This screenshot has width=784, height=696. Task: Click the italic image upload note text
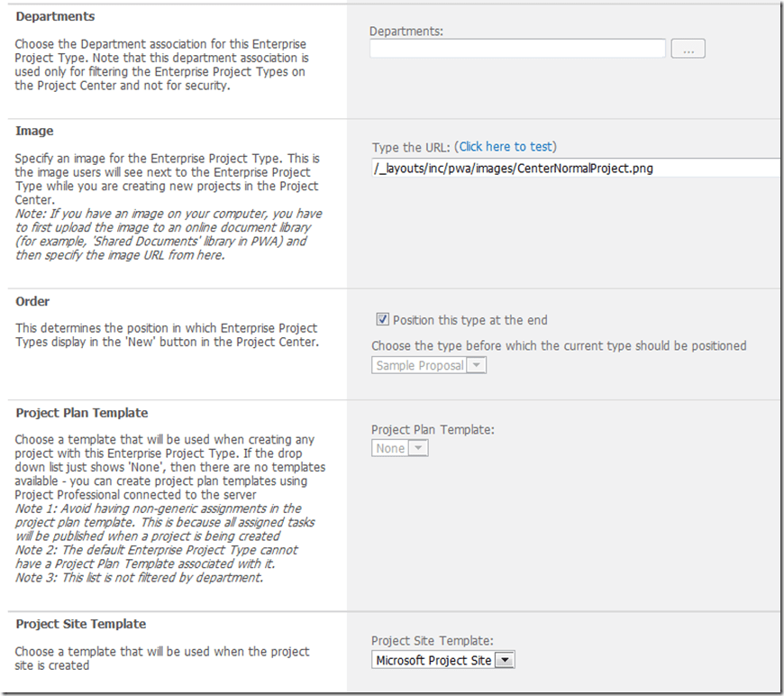point(169,234)
